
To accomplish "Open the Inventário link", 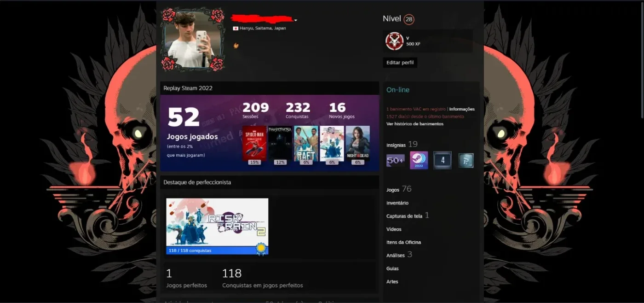I will (397, 203).
